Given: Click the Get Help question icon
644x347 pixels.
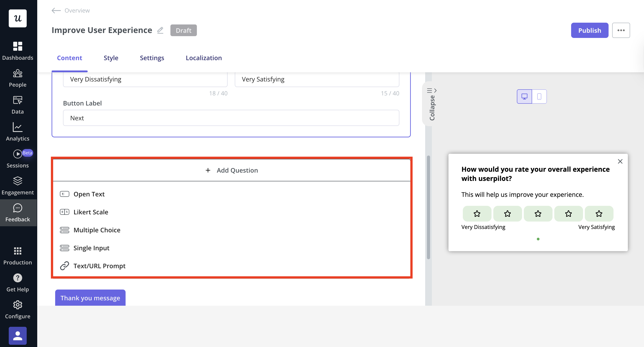Looking at the screenshot, I should [x=17, y=278].
